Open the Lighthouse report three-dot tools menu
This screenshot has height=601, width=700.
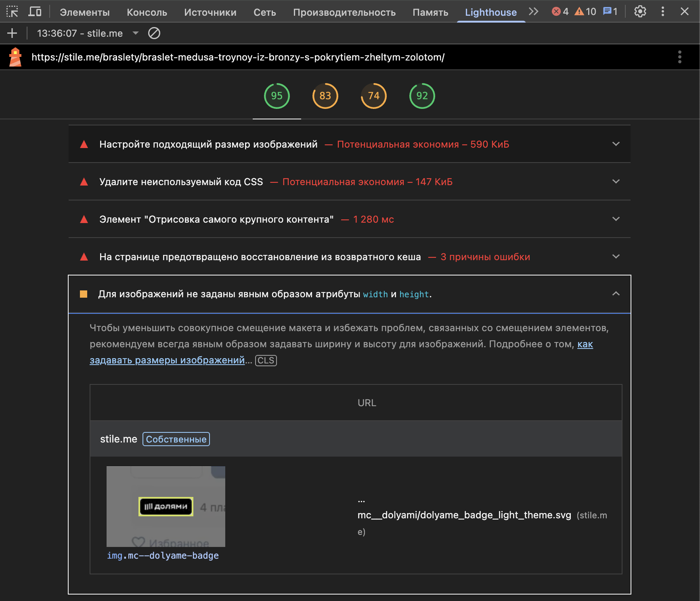click(x=679, y=57)
